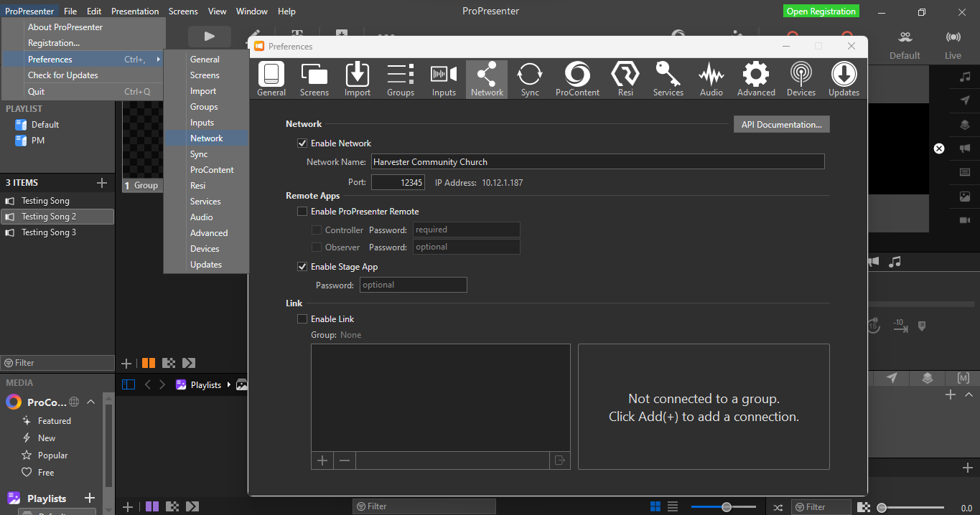Click the Network Name text field
This screenshot has height=515, width=980.
(597, 162)
